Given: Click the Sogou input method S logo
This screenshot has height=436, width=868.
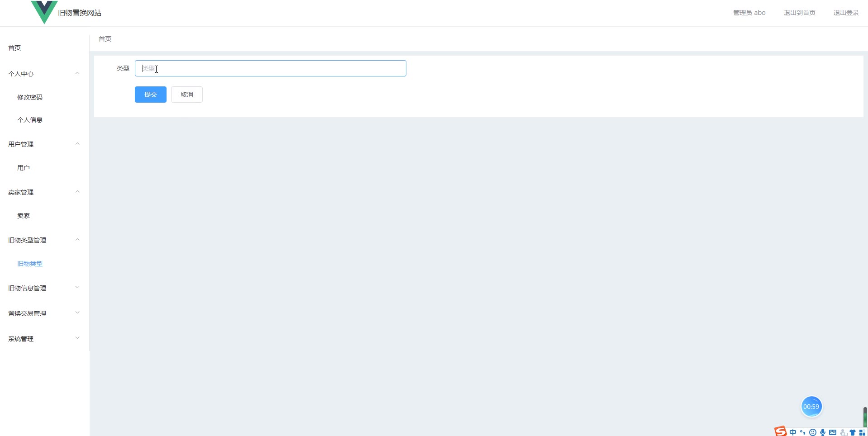Looking at the screenshot, I should pyautogui.click(x=781, y=431).
